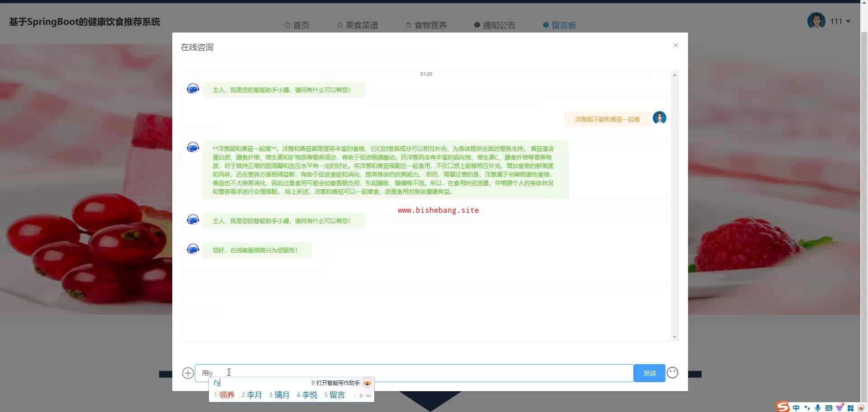Image resolution: width=868 pixels, height=412 pixels.
Task: Click the user avatar in the header
Action: coord(816,21)
